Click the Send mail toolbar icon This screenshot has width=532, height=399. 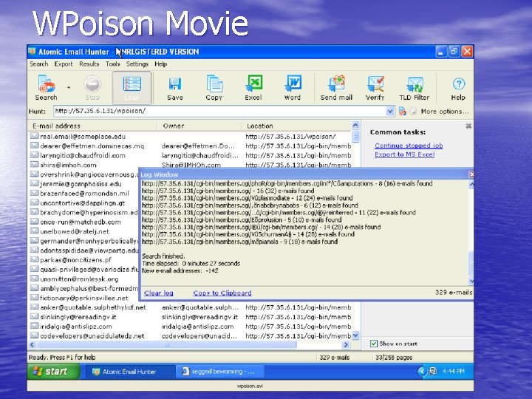(x=337, y=87)
